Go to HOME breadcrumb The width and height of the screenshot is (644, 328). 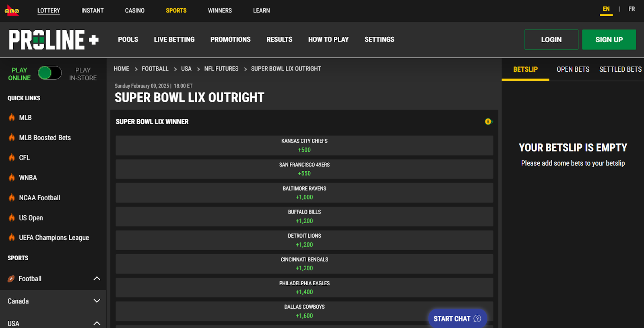pos(122,69)
